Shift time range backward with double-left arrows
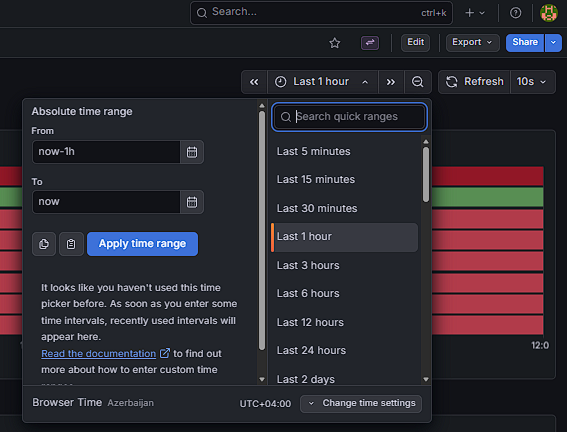567x432 pixels. coord(254,82)
